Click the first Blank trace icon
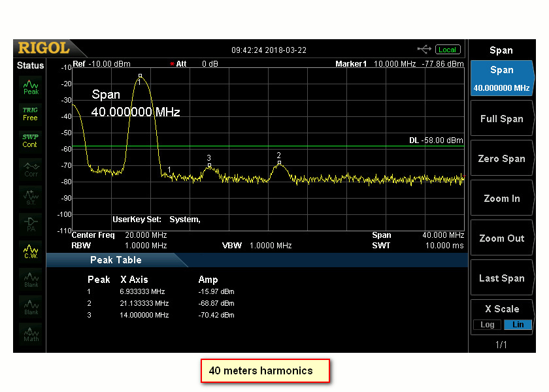This screenshot has height=392, width=549. [x=31, y=280]
